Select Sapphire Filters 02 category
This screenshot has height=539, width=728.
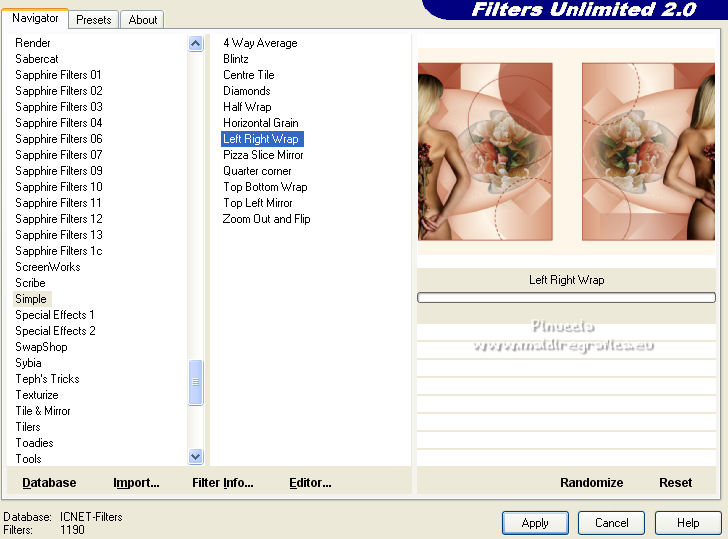58,91
